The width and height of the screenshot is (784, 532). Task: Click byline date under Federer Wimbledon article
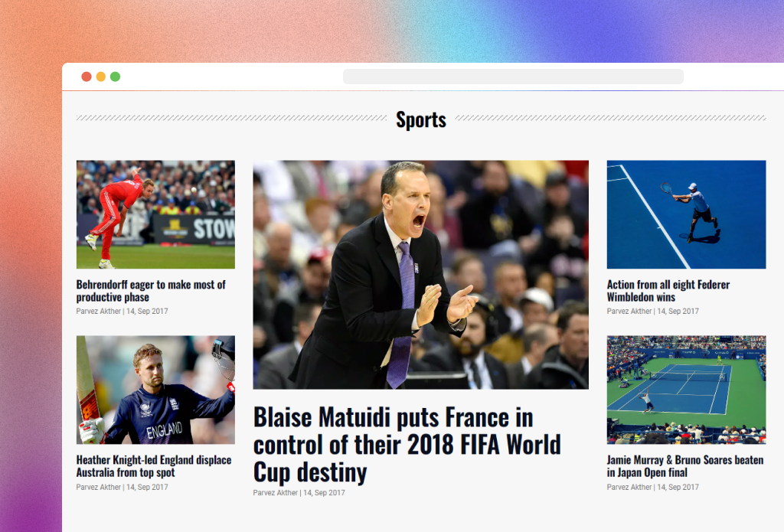tap(678, 311)
